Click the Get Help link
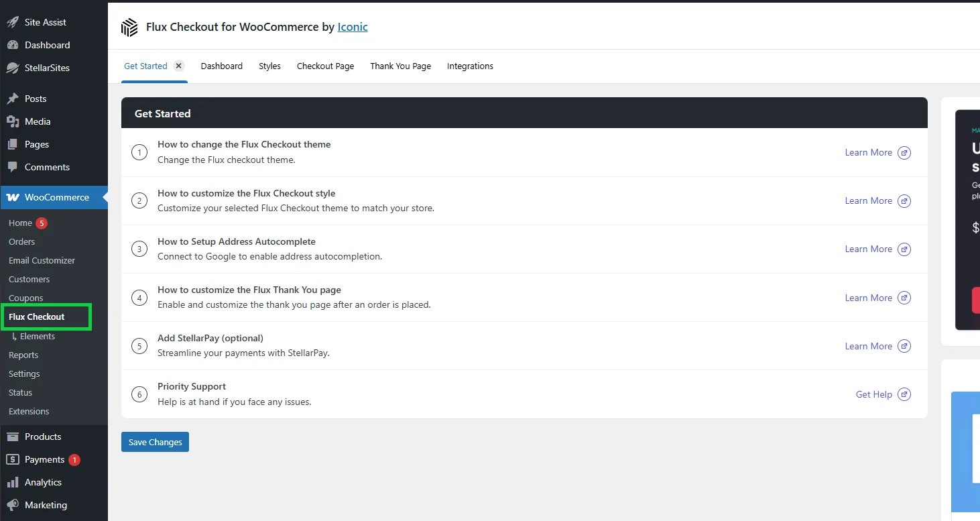Image resolution: width=980 pixels, height=521 pixels. click(x=873, y=394)
